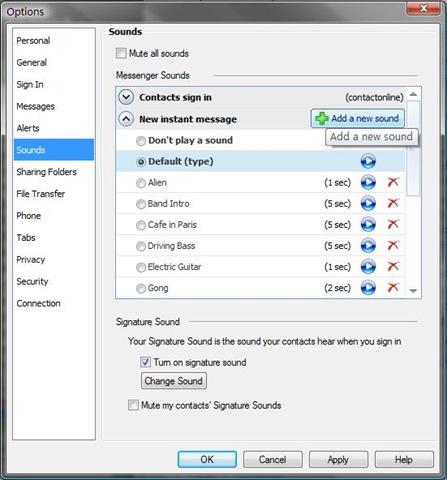Image resolution: width=447 pixels, height=480 pixels.
Task: Click the Change Sound button
Action: click(174, 381)
